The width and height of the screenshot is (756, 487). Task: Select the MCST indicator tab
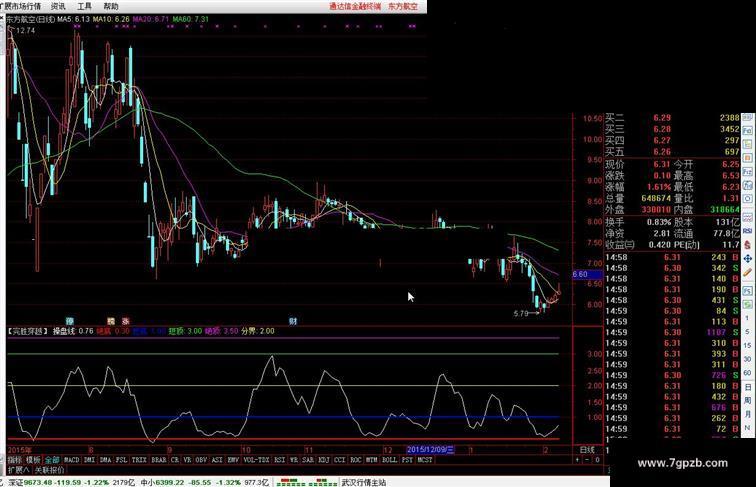(x=425, y=460)
